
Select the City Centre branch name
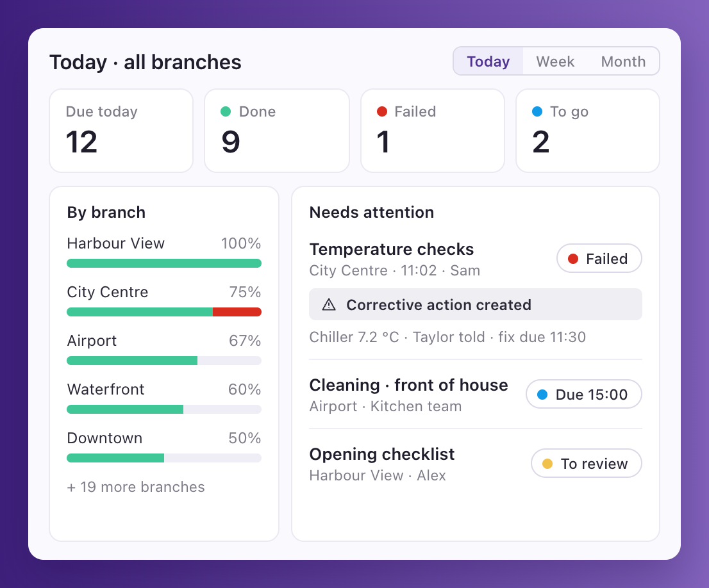point(108,292)
